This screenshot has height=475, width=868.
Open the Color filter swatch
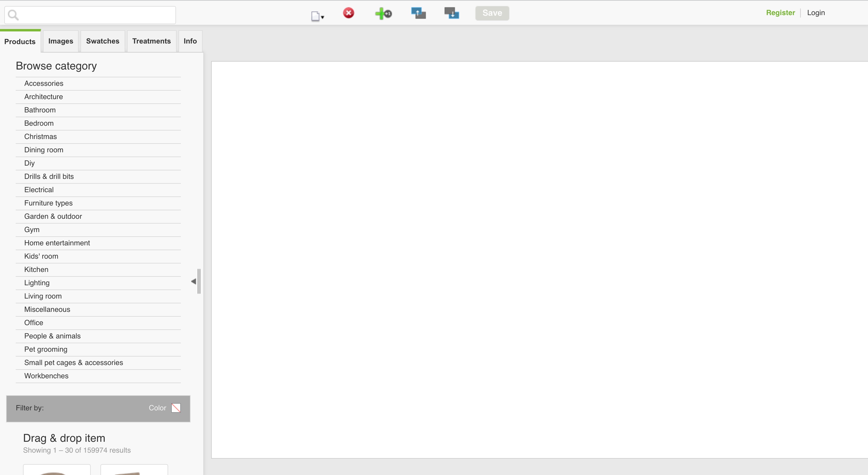(176, 408)
